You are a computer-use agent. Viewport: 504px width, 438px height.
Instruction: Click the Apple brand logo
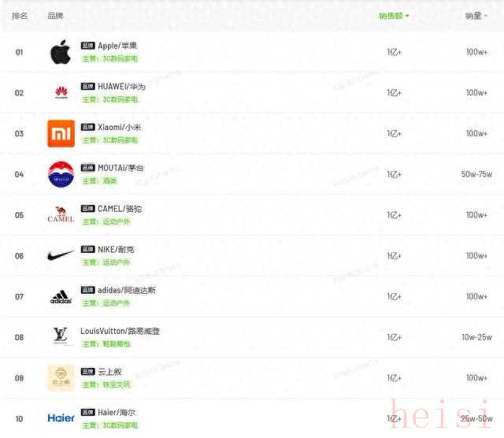click(61, 52)
